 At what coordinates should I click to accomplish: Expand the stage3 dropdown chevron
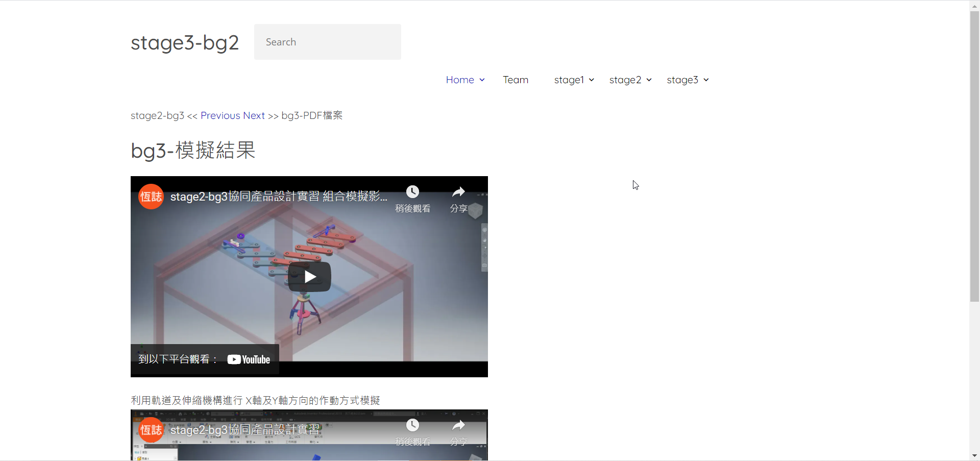click(x=706, y=80)
